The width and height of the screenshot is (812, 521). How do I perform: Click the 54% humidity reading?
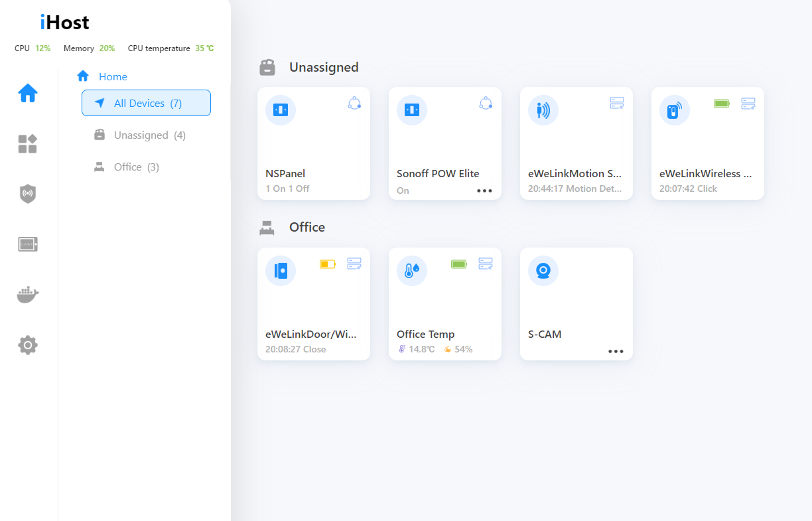click(458, 349)
